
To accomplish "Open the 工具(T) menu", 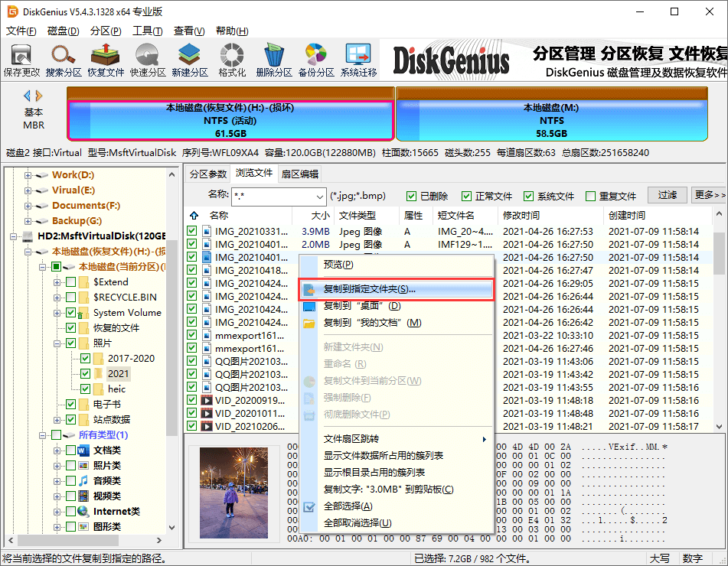I will coord(147,31).
